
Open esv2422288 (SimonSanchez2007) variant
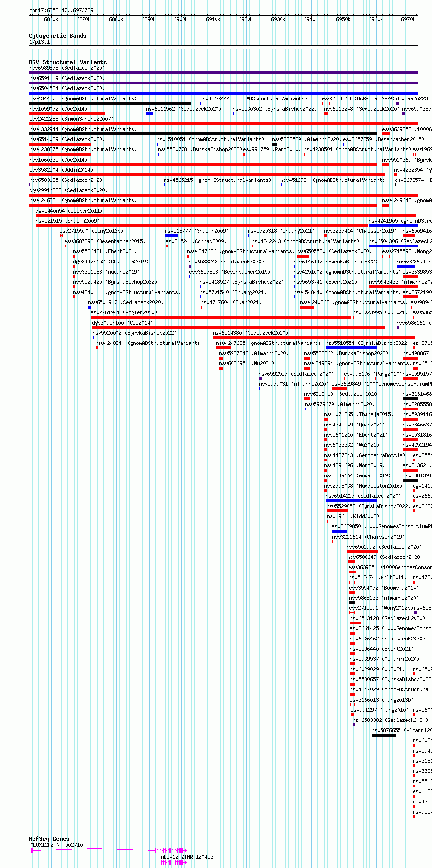(71, 119)
